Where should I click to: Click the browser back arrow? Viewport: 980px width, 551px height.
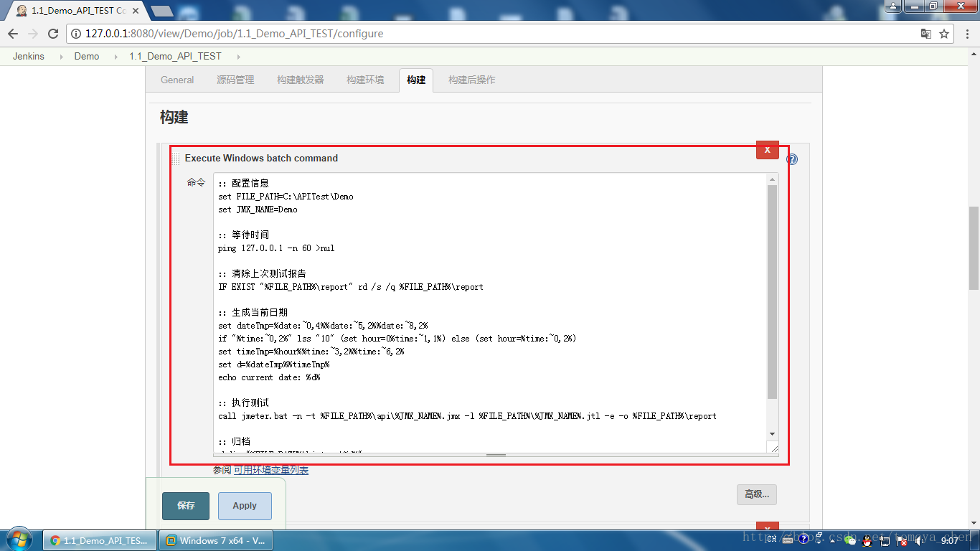13,34
